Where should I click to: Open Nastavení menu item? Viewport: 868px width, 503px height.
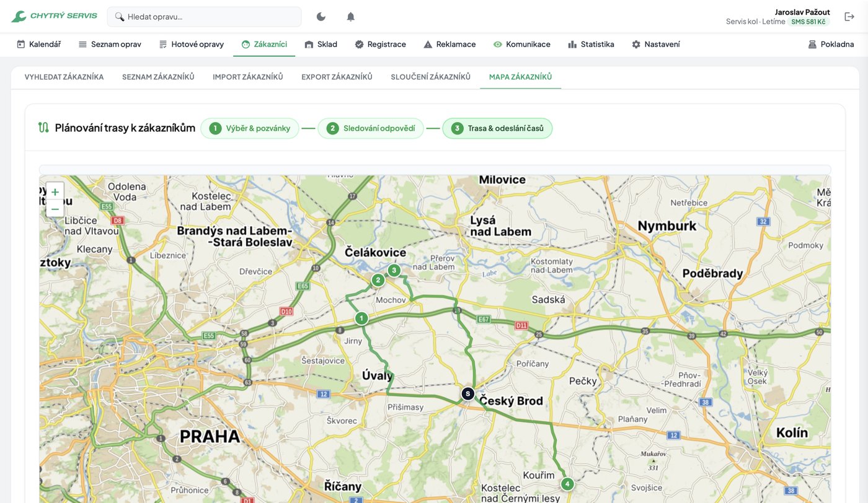[x=655, y=44]
